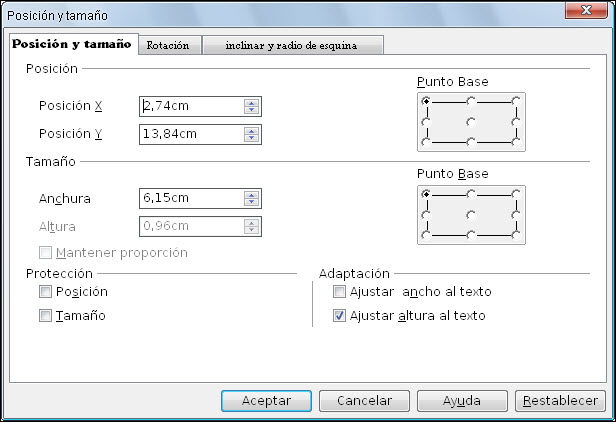This screenshot has height=422, width=616.
Task: Select center Size base point radio
Action: coord(471,214)
